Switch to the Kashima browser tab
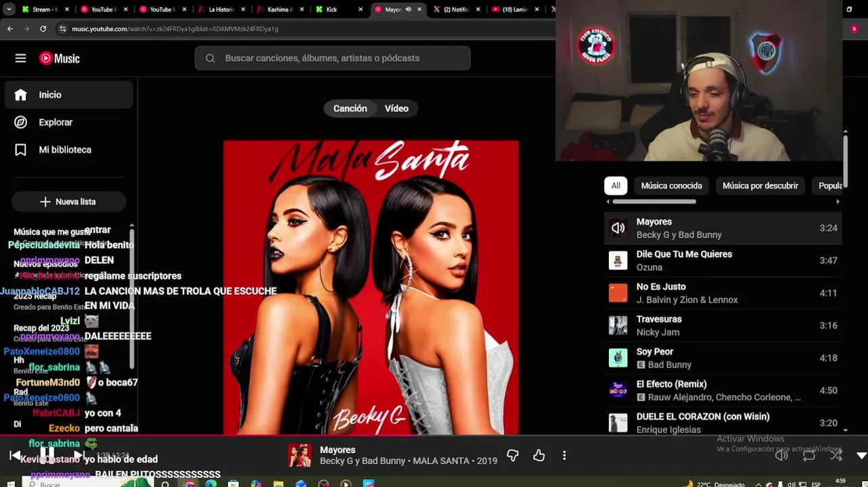The height and width of the screenshot is (487, 868). (279, 9)
